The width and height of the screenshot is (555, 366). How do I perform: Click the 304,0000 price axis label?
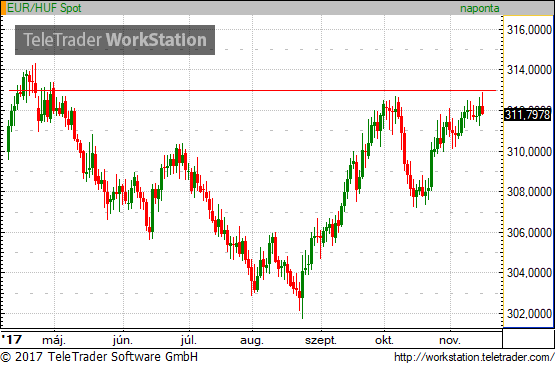click(x=529, y=273)
